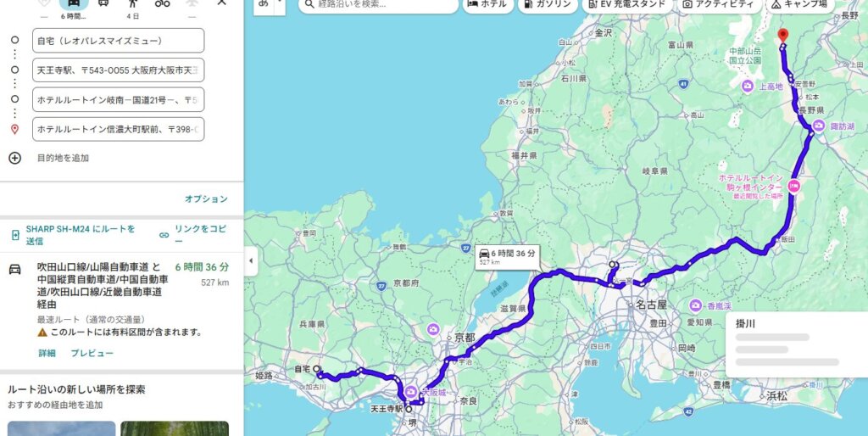The image size is (868, 436).
Task: Click the 大阪城 camera marker on map
Action: click(410, 392)
